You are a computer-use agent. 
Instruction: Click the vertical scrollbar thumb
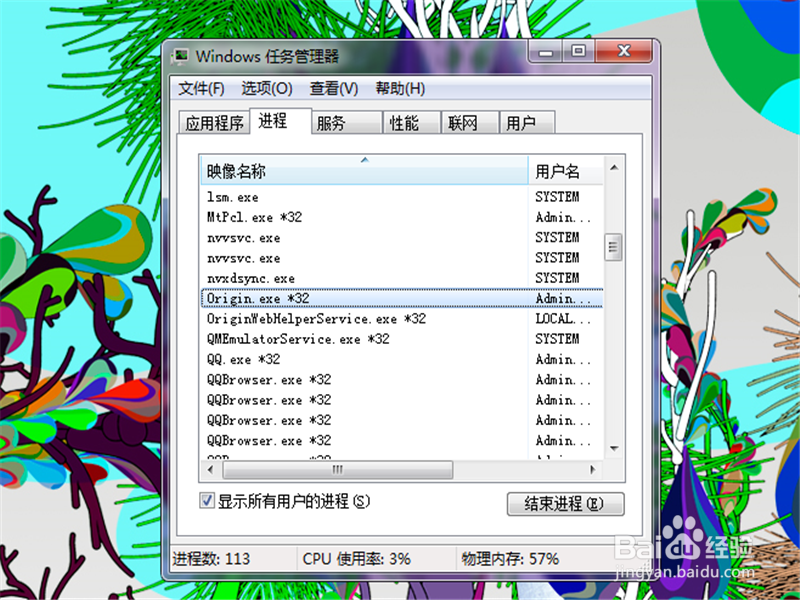pos(613,247)
